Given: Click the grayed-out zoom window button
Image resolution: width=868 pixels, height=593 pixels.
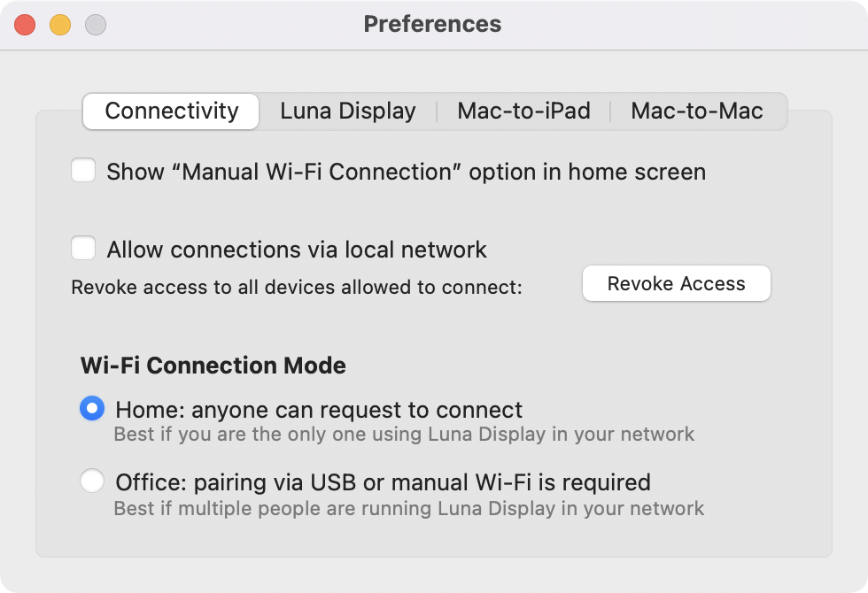Looking at the screenshot, I should click(x=96, y=25).
